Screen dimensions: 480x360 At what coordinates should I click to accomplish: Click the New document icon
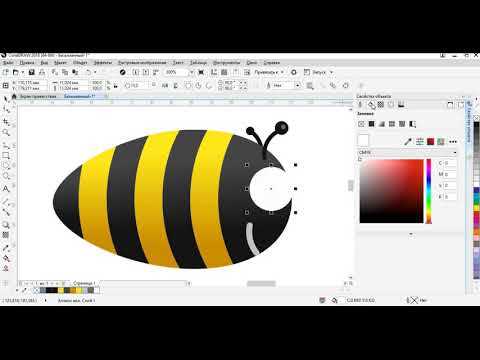(x=5, y=72)
